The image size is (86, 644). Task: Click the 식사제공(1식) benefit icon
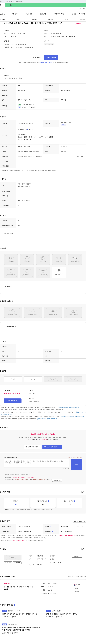pos(59,272)
